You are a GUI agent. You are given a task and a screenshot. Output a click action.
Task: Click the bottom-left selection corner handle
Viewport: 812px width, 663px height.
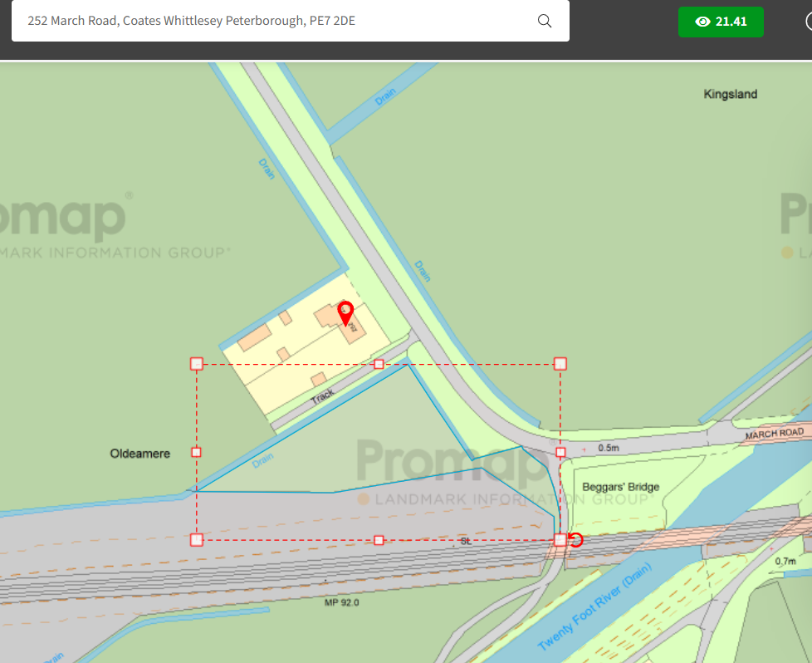[x=196, y=540]
